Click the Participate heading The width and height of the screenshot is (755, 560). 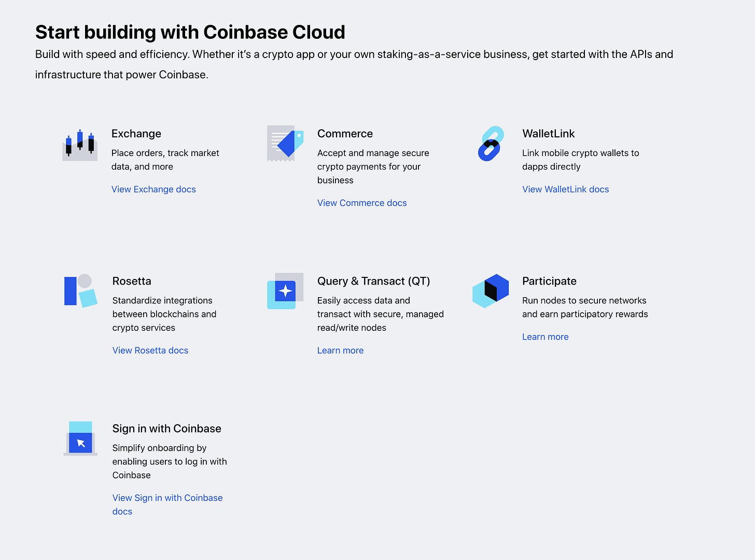point(549,281)
